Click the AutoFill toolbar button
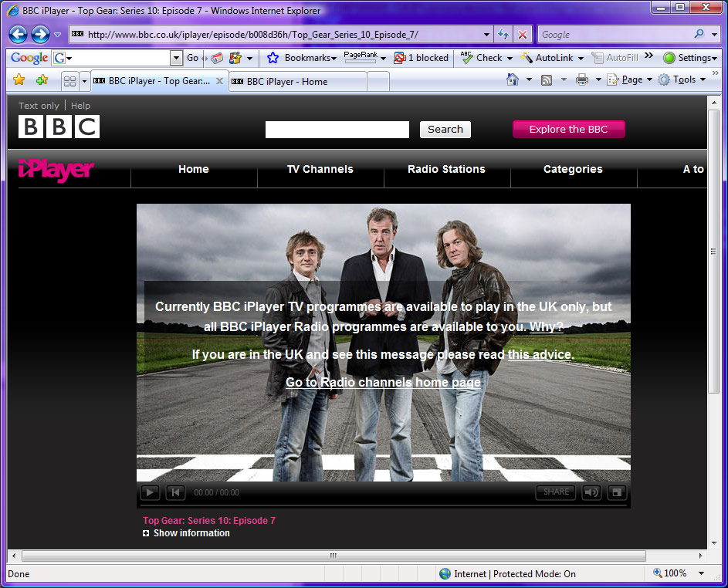This screenshot has width=728, height=588. (615, 58)
